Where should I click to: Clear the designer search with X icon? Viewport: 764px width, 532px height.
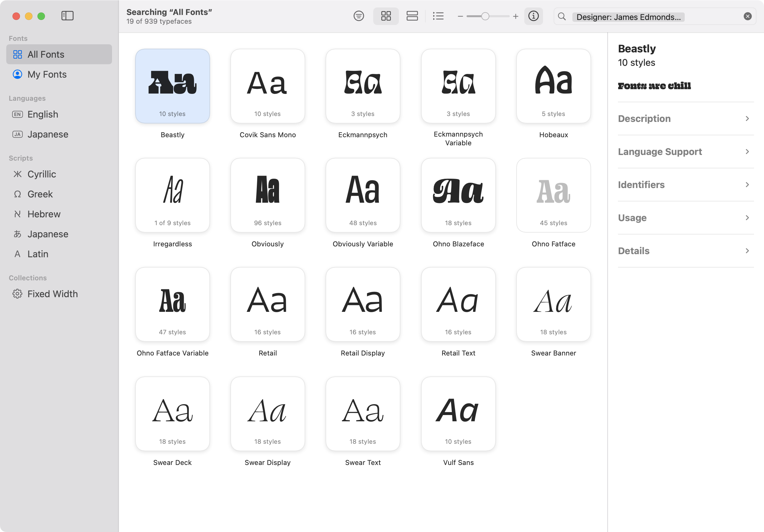point(747,16)
